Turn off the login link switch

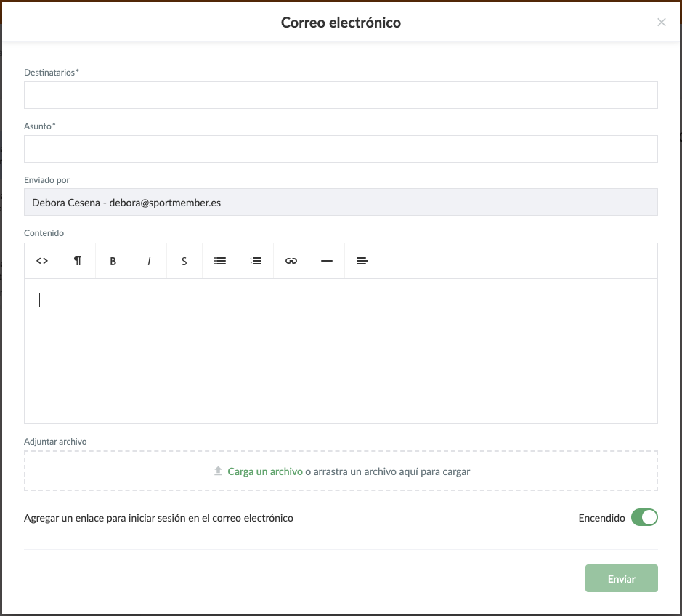coord(644,518)
